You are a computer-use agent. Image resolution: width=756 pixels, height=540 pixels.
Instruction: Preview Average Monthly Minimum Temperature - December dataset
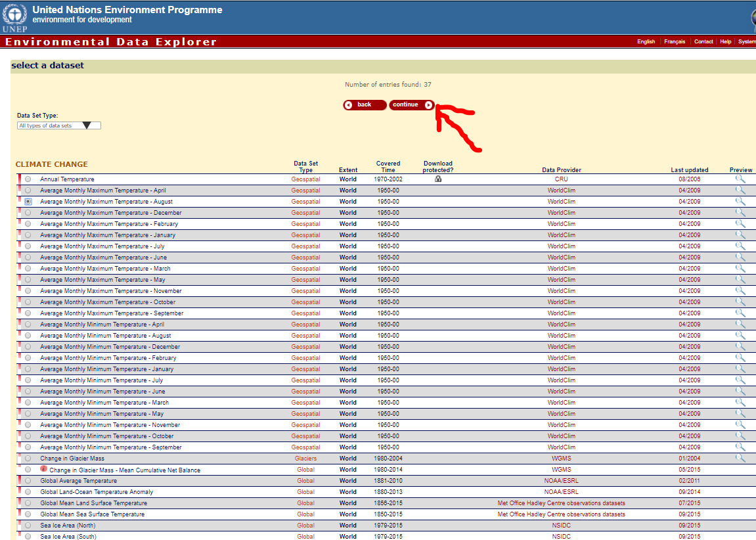tap(740, 346)
